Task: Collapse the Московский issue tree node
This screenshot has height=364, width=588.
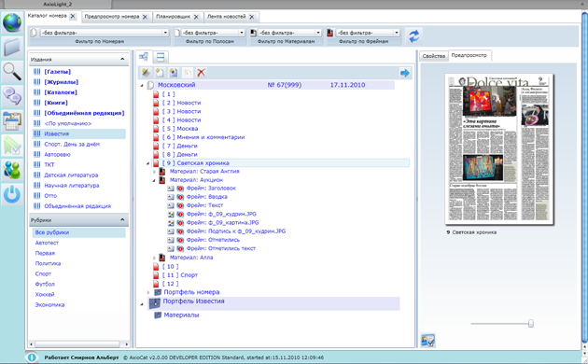Action: 142,86
